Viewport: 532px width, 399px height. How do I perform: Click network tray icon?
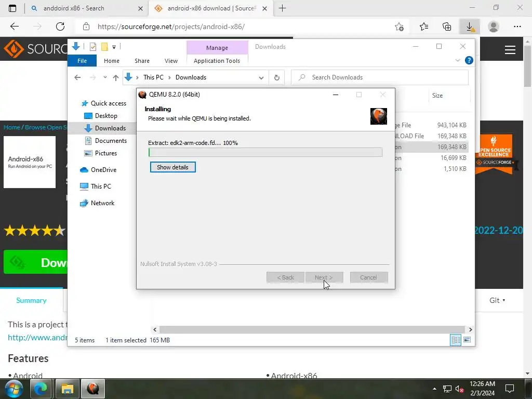(447, 389)
